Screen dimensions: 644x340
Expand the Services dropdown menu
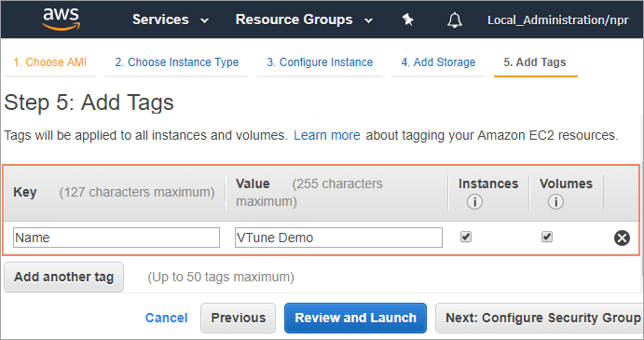click(171, 20)
